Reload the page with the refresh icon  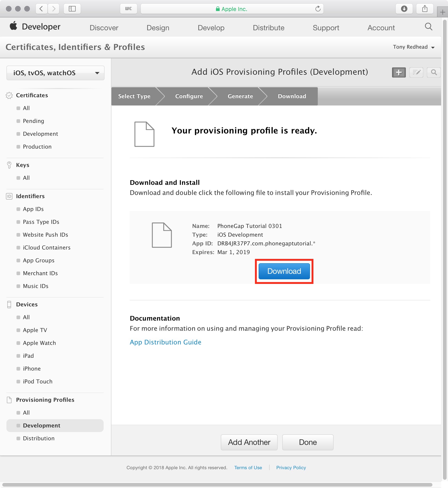click(x=318, y=9)
